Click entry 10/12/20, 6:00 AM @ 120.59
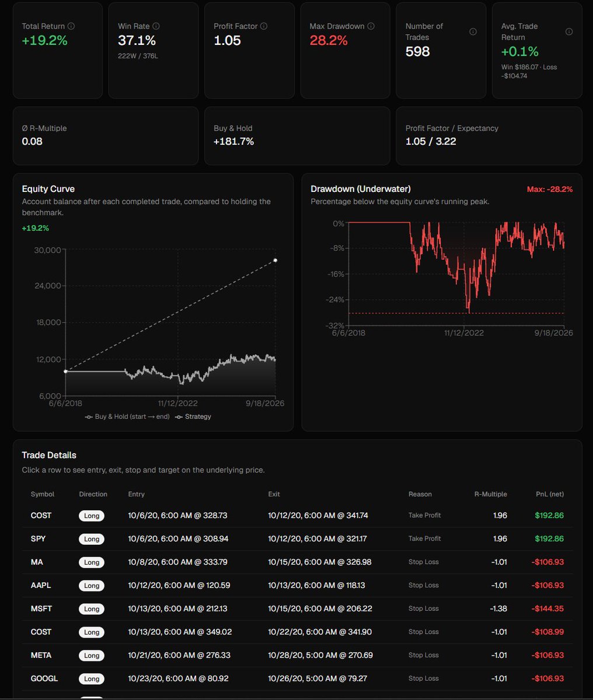Image resolution: width=593 pixels, height=700 pixels. coord(178,586)
